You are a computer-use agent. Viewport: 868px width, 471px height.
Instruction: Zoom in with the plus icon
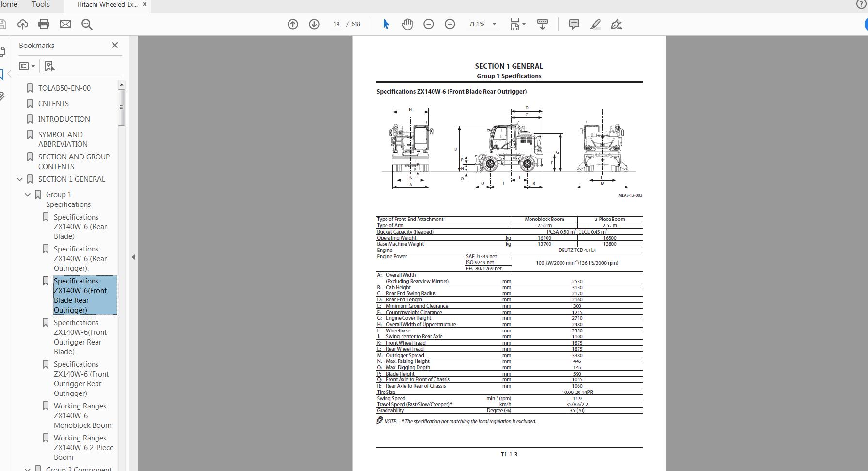tap(450, 24)
